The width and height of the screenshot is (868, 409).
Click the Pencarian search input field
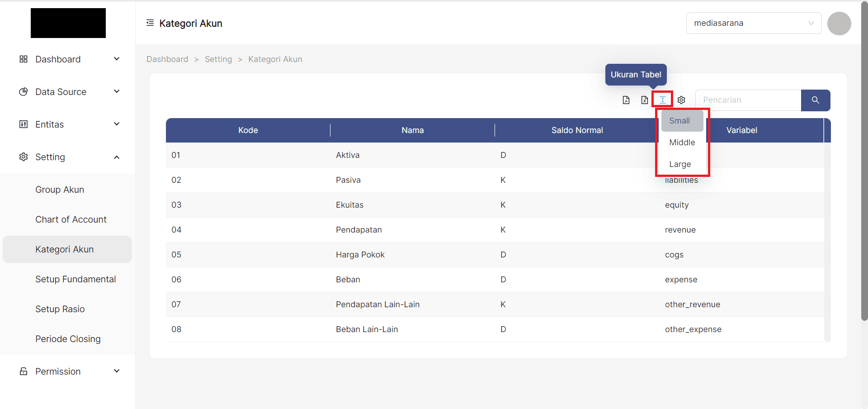[x=746, y=100]
